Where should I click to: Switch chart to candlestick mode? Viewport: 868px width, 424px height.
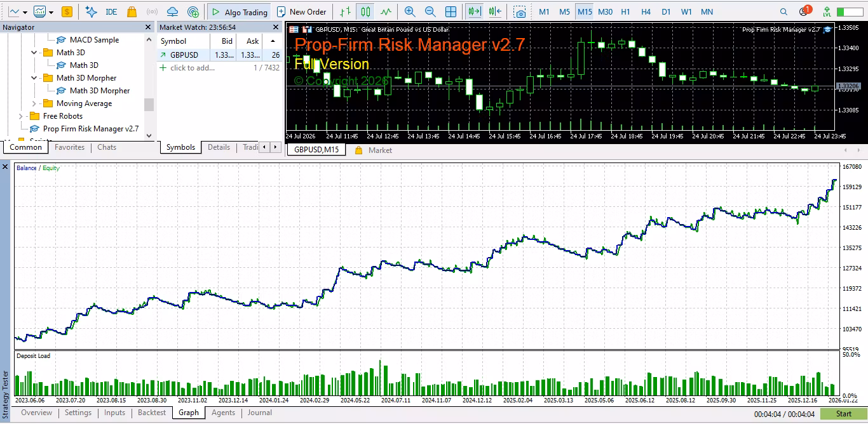(365, 11)
